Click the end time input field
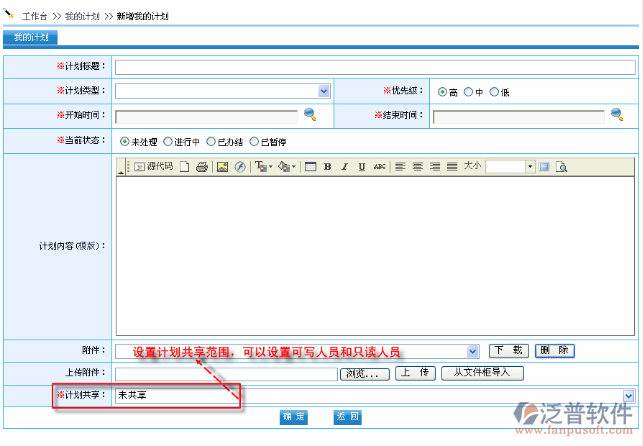This screenshot has width=643, height=446. [x=519, y=117]
